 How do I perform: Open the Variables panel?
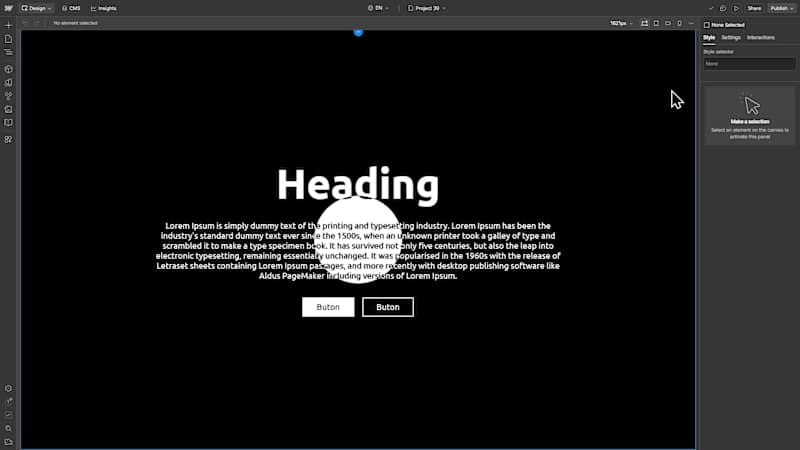(x=8, y=83)
